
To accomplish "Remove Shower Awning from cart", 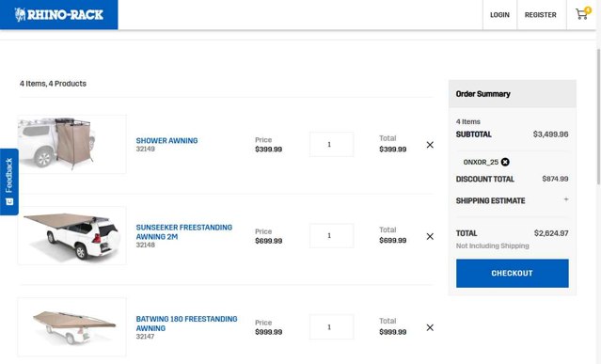I will pyautogui.click(x=430, y=145).
